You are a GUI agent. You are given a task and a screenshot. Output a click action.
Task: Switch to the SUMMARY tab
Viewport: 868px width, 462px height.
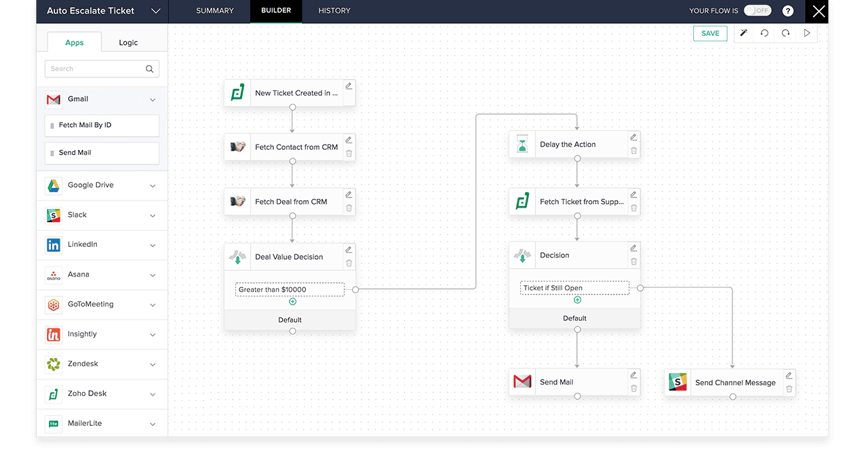point(214,11)
